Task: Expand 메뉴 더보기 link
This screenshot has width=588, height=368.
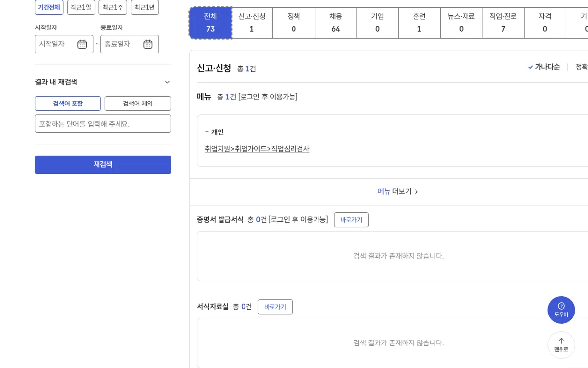Action: (398, 191)
